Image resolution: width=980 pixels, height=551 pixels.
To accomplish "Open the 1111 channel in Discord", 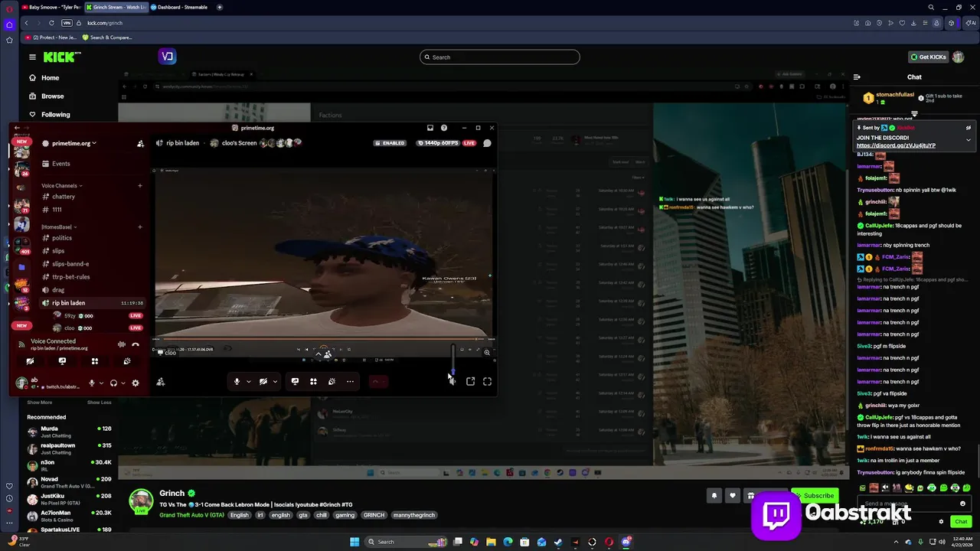I will tap(52, 210).
